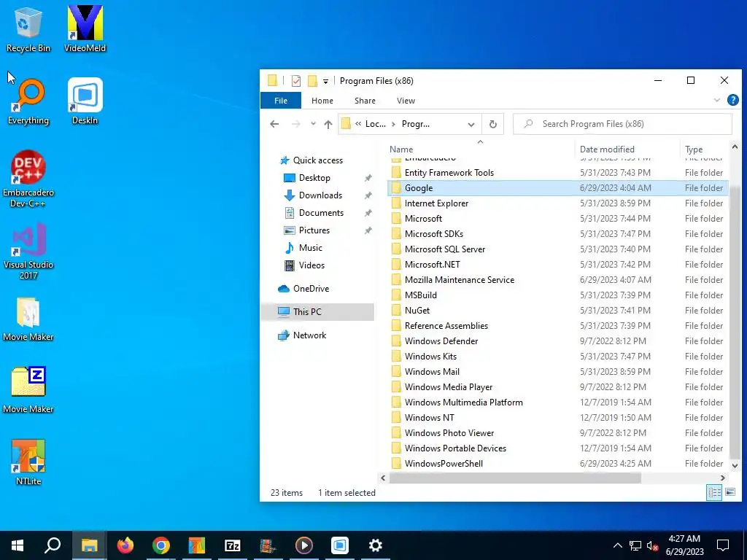Screen dimensions: 747x560
Task: Open taskbar Search magnifier
Action: click(x=53, y=545)
